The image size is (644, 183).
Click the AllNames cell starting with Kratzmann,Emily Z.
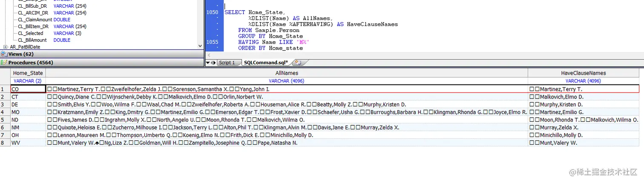click(x=287, y=112)
